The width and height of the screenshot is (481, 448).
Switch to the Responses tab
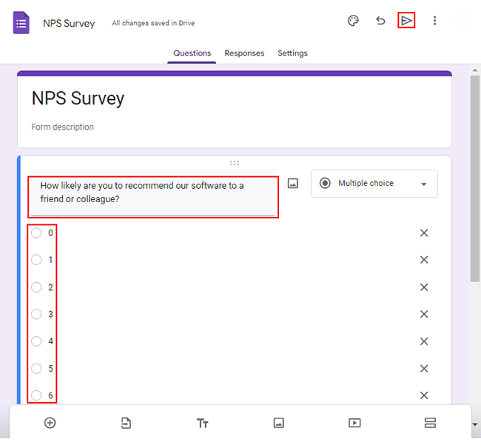tap(244, 53)
